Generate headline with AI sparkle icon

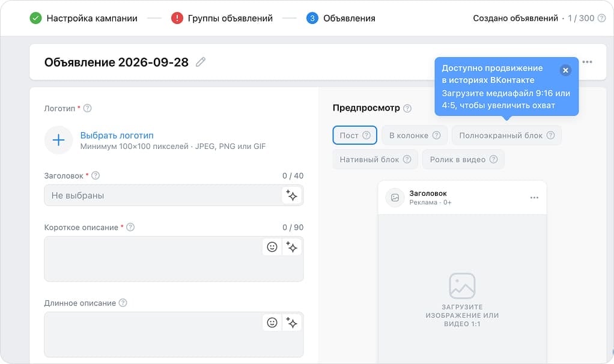click(292, 195)
